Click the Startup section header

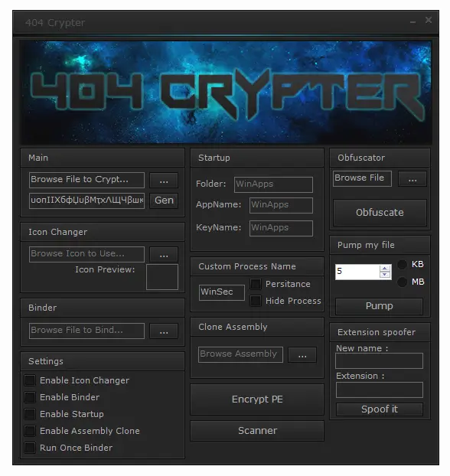point(257,158)
